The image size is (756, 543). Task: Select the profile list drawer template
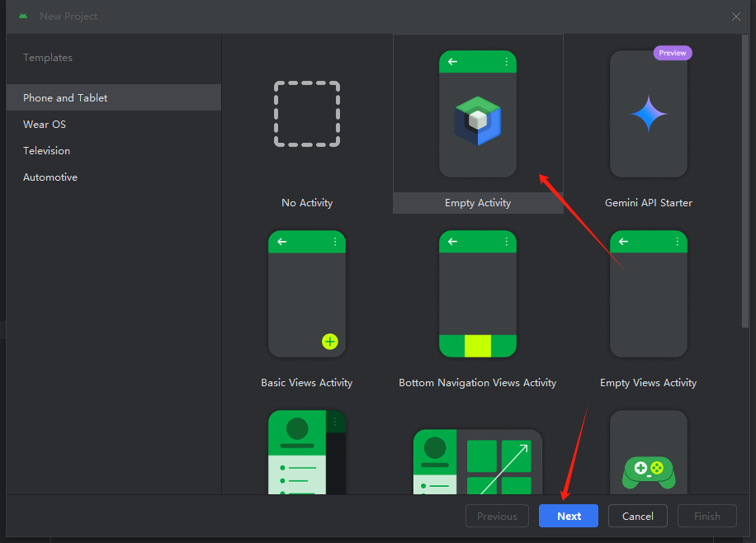[x=307, y=452]
